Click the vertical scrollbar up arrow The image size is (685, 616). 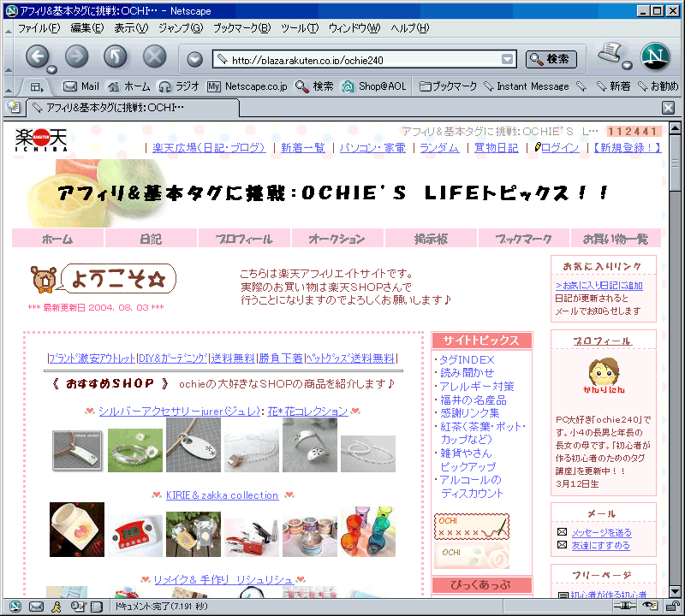[675, 128]
